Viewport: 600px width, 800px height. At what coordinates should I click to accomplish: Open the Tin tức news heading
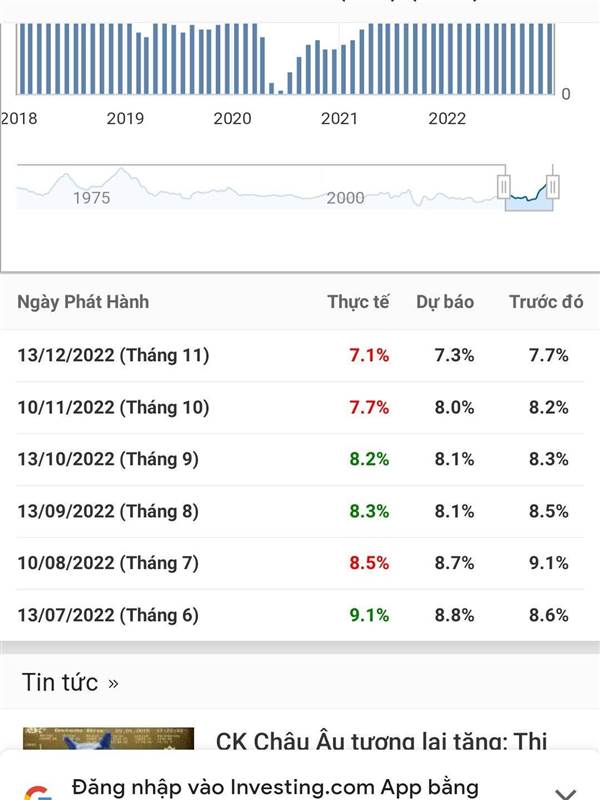pos(60,682)
